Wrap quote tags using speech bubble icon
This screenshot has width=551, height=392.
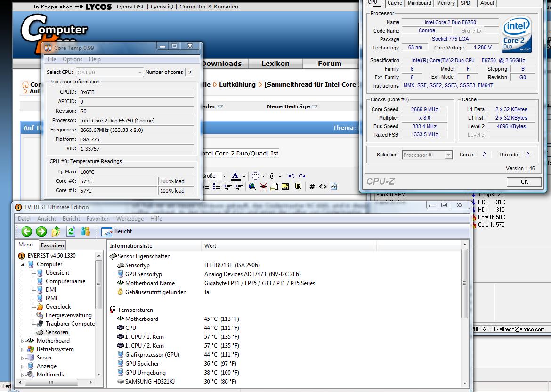[299, 186]
